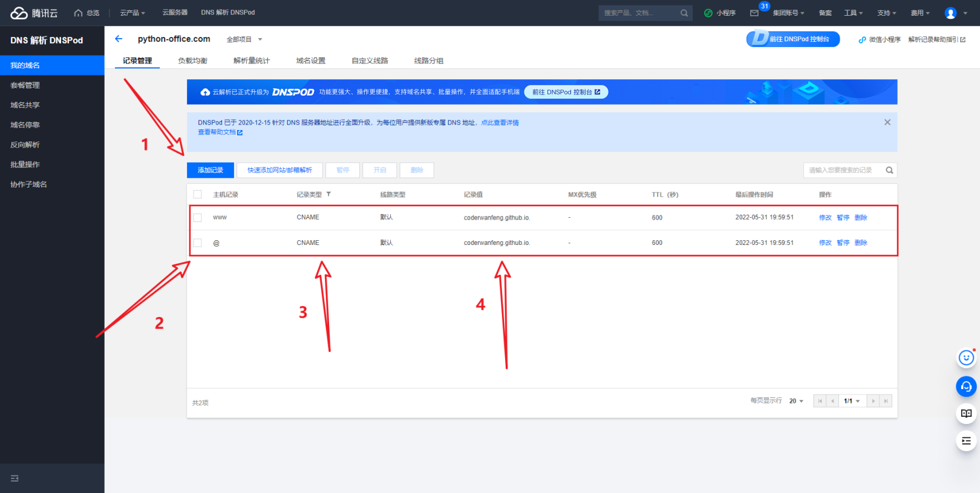
Task: Open 解析记录帮助指引 link
Action: tap(936, 39)
